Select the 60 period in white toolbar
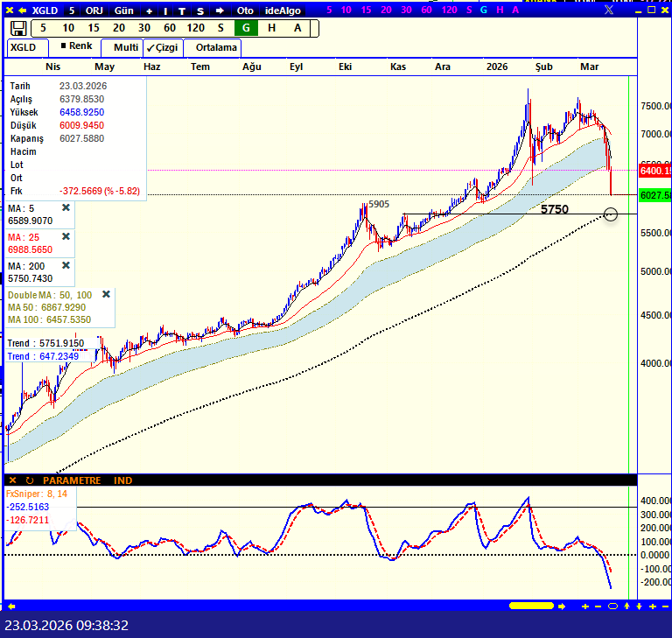Screen dimensions: 672x638 (x=170, y=28)
